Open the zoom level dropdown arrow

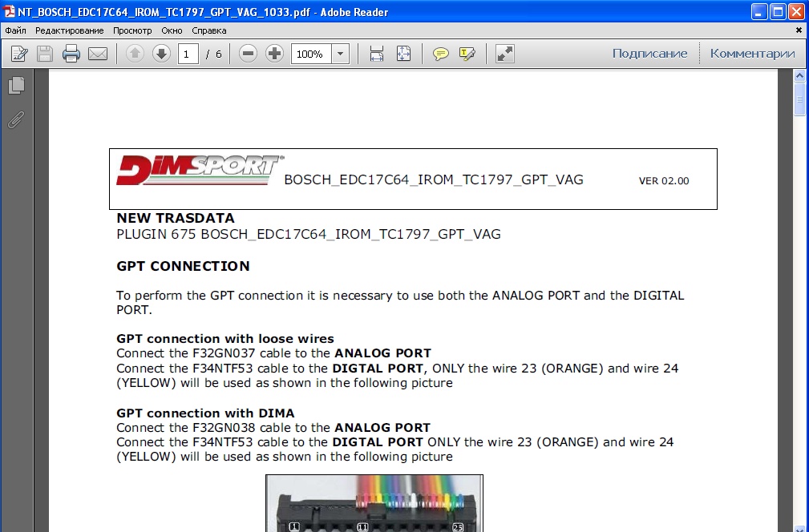341,54
